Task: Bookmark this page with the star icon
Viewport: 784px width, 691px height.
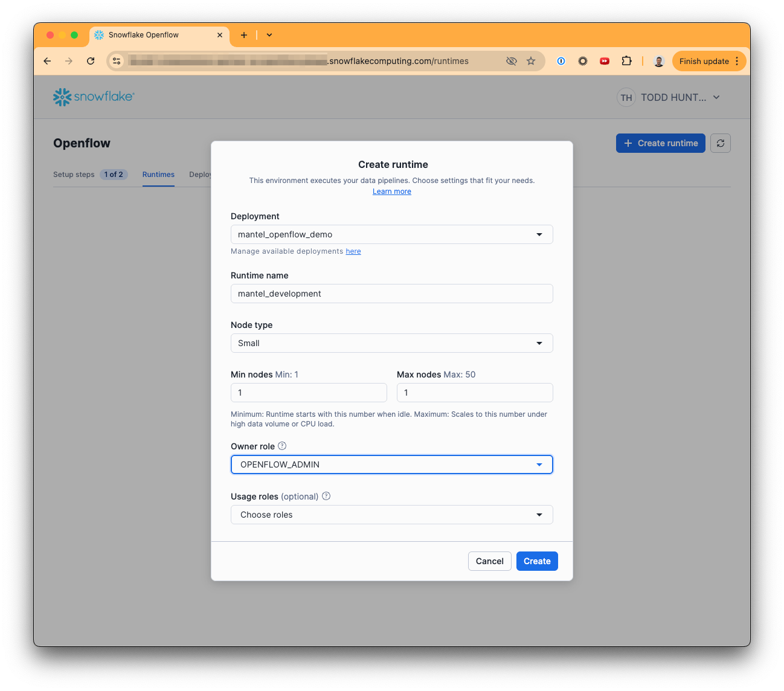Action: point(531,61)
